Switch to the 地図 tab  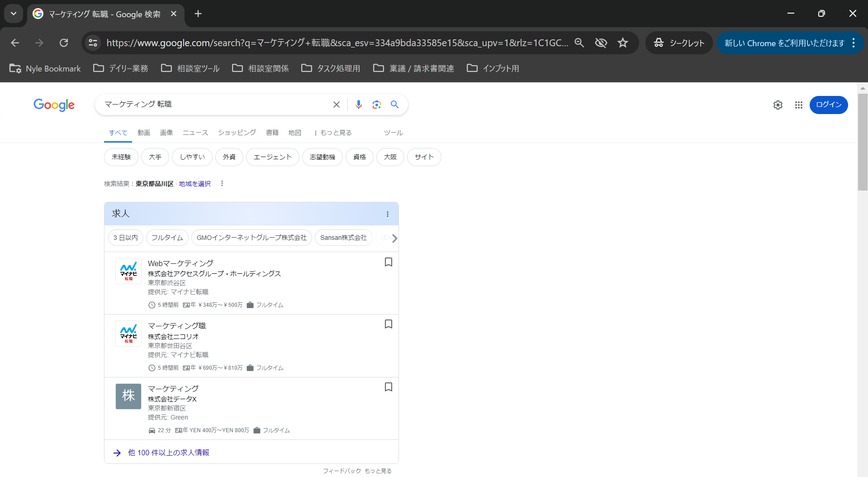(x=295, y=133)
